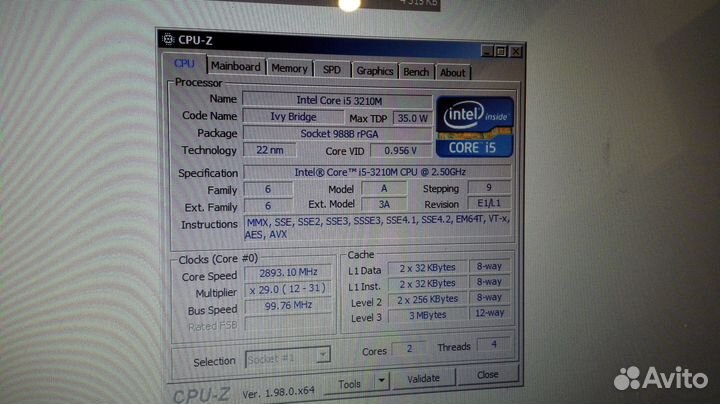
Task: Click the Level 2 value 2 x 256 KBytes
Action: pos(427,299)
